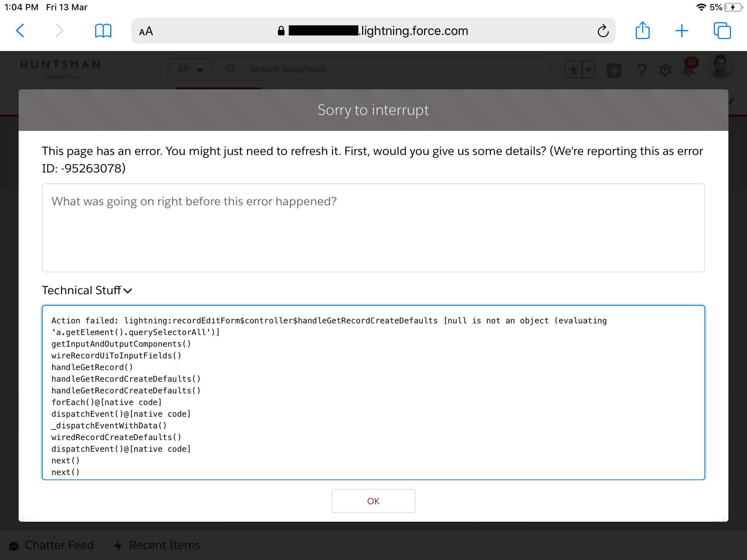Image resolution: width=747 pixels, height=560 pixels.
Task: Dismiss the error with OK button
Action: pos(373,501)
